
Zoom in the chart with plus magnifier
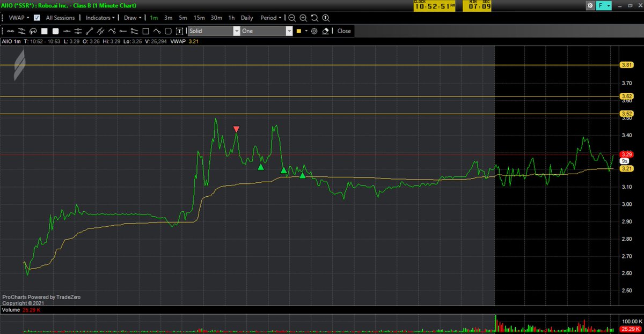coord(303,18)
